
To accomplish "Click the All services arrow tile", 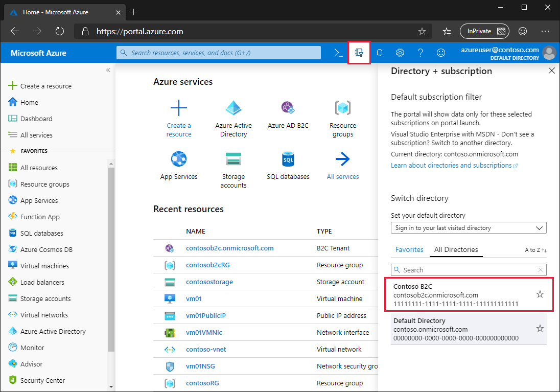I will tap(342, 166).
